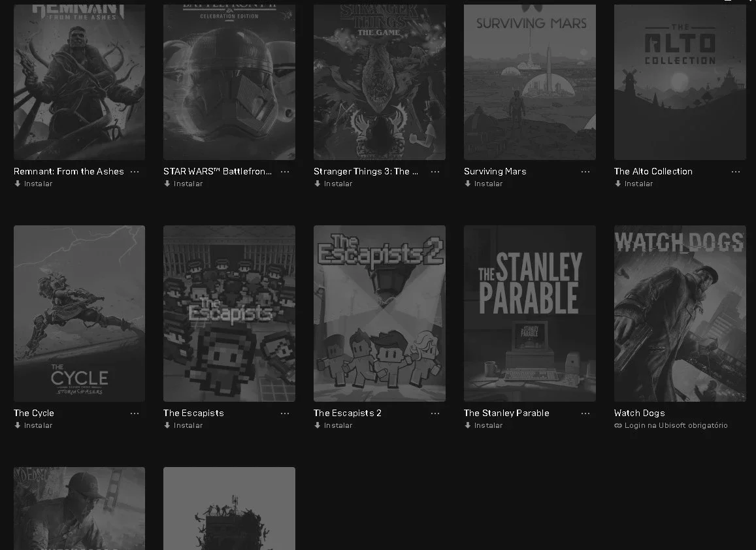Click download arrow icon under The Escapists
This screenshot has width=756, height=550.
(x=167, y=425)
